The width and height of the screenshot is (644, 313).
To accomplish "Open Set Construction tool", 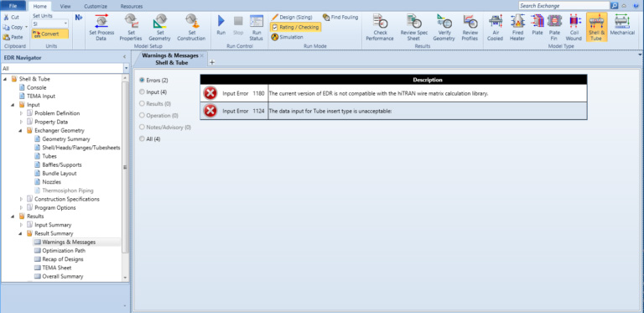I will 191,27.
